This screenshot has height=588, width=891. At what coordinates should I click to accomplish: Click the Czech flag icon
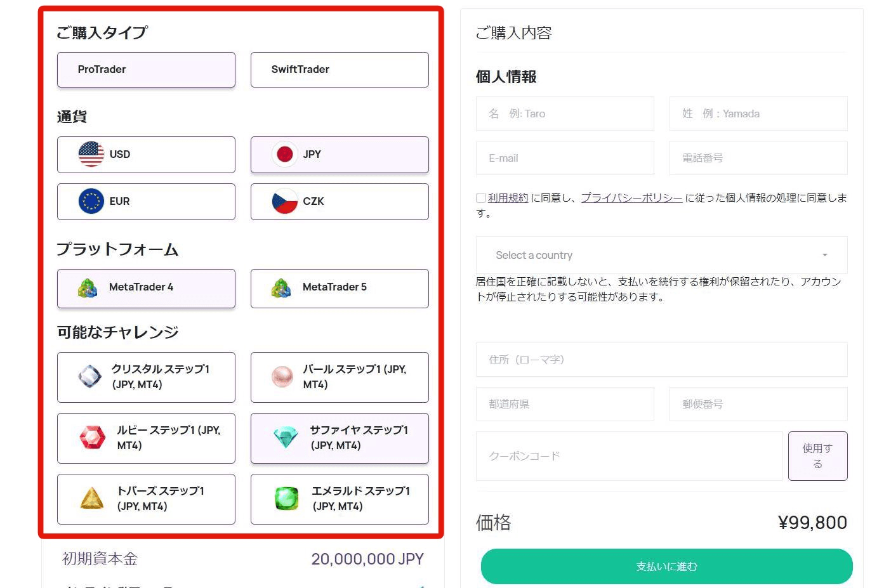pyautogui.click(x=285, y=201)
